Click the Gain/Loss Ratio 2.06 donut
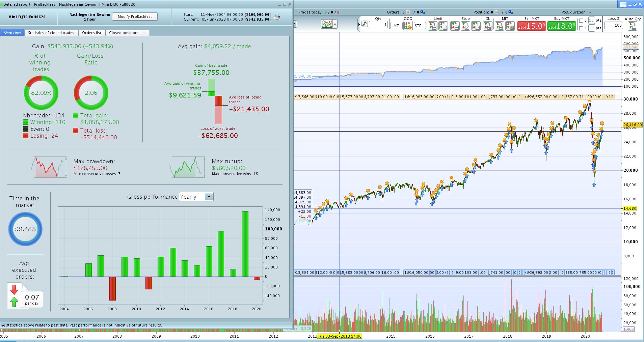Image resolution: width=644 pixels, height=342 pixels. [91, 92]
